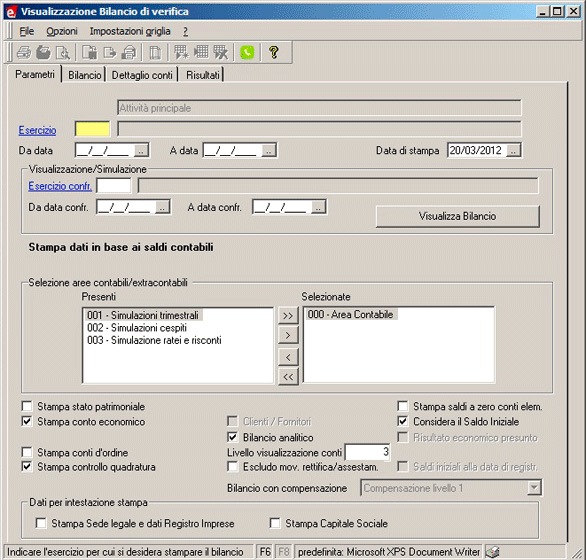Click the printer icon in the toolbar

pyautogui.click(x=24, y=52)
